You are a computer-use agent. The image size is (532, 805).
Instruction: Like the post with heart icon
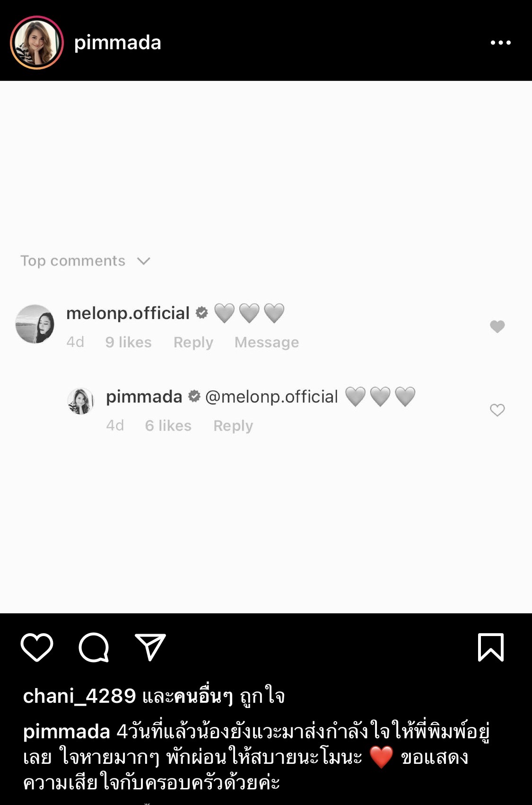point(36,647)
